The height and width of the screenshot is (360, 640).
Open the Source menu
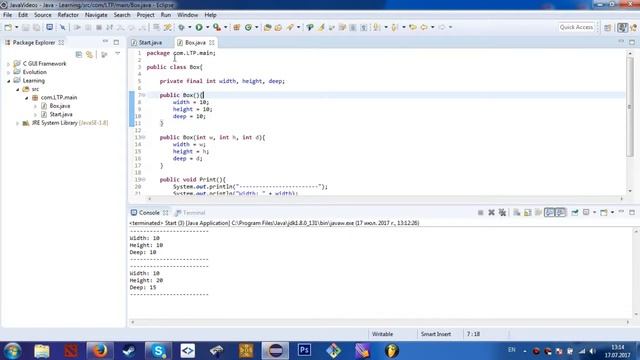point(42,15)
